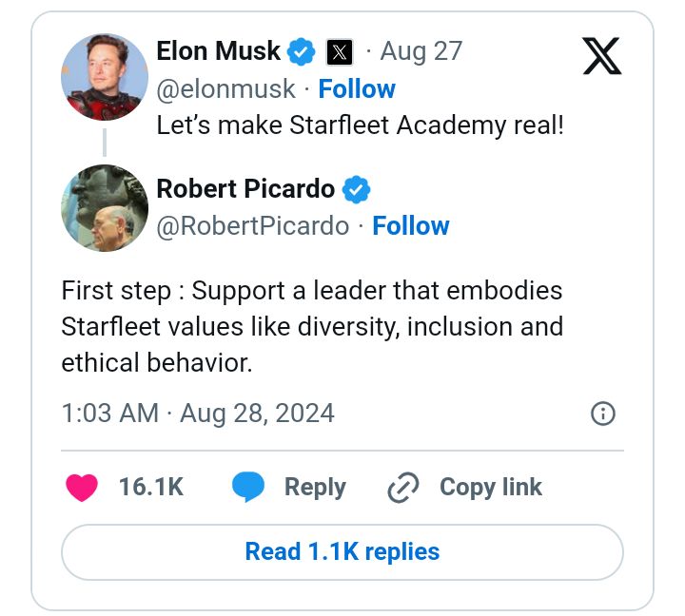Click the verified badge next to Elon Musk

[303, 51]
